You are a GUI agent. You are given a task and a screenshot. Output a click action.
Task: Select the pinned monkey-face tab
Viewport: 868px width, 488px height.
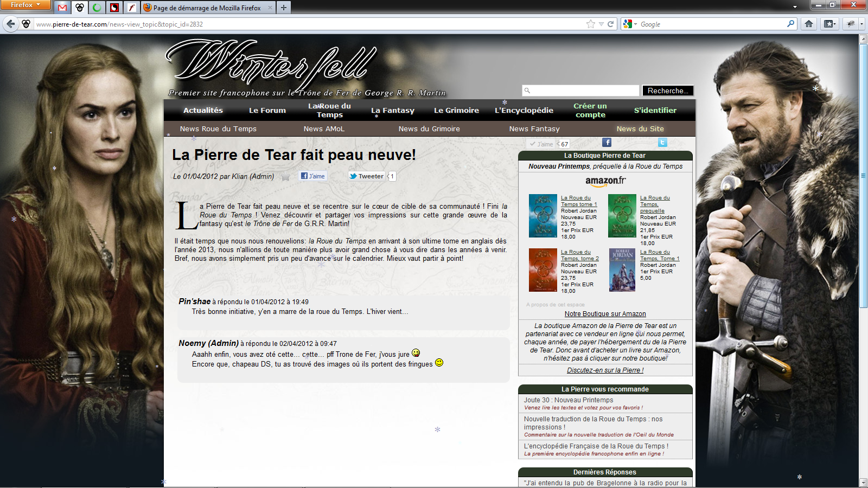[80, 8]
